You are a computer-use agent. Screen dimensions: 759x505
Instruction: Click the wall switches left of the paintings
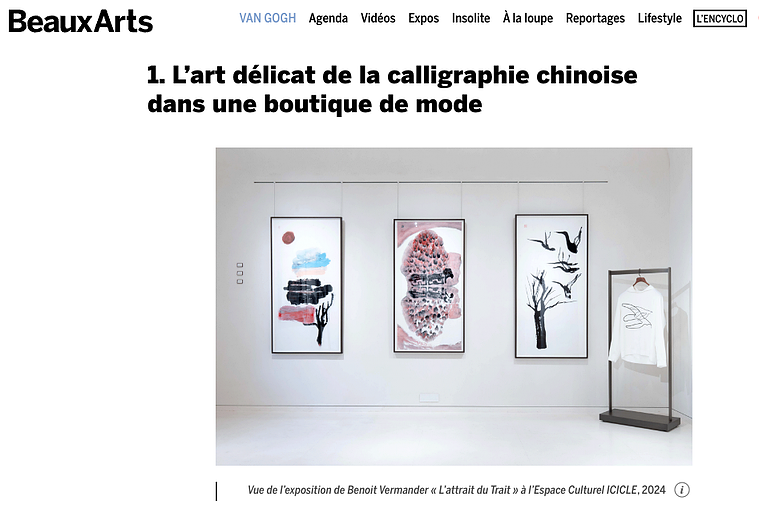[x=240, y=273]
